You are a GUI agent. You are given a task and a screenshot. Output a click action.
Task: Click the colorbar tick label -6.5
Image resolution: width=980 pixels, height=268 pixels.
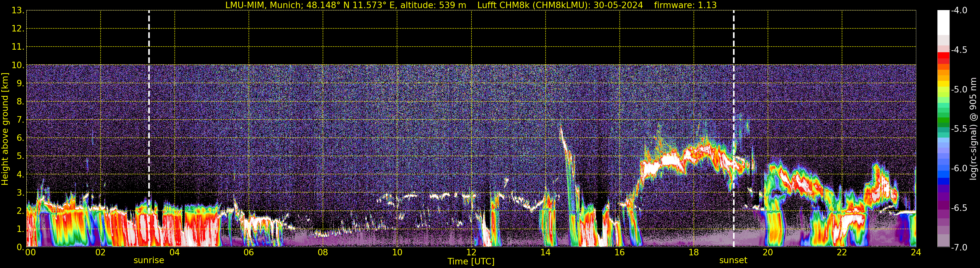pyautogui.click(x=959, y=208)
